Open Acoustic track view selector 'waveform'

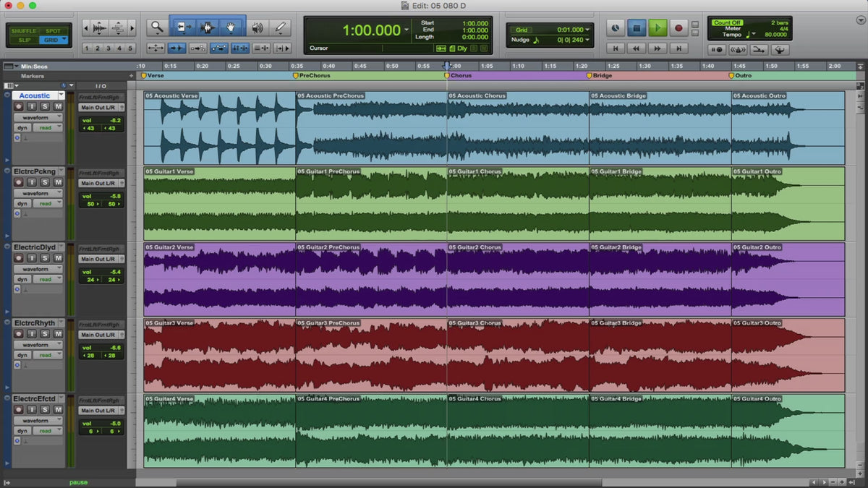38,117
